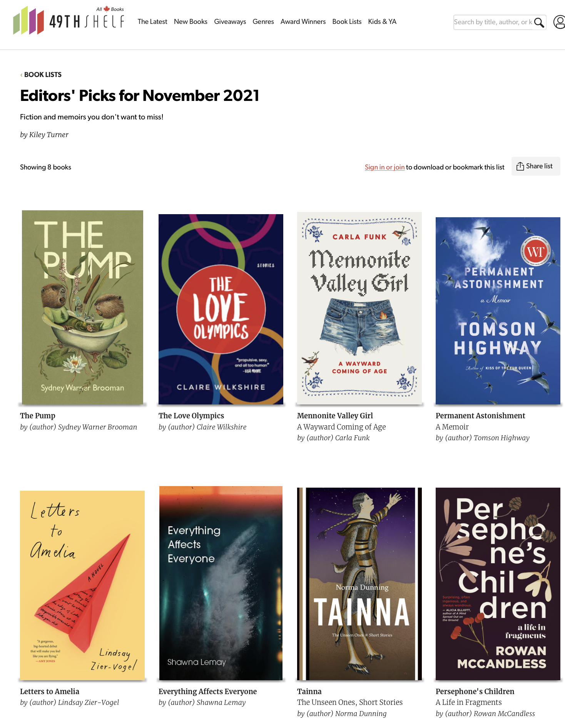Click the magnifying glass search icon
This screenshot has width=565, height=728.
pyautogui.click(x=539, y=22)
